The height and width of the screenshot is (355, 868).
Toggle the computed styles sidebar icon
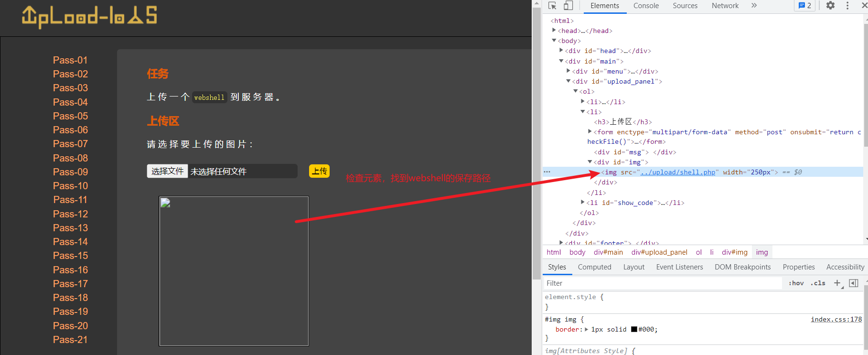[854, 283]
